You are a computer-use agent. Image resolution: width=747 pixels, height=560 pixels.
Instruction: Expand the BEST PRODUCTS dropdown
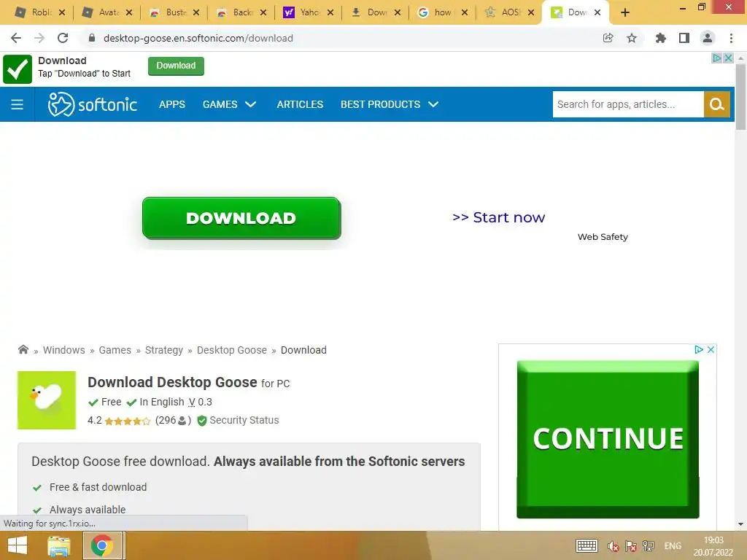[x=390, y=104]
